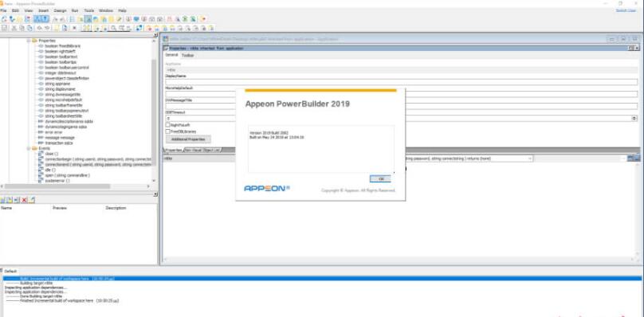Click OK in the About PowerBuilder dialog
644x317 pixels.
point(380,178)
